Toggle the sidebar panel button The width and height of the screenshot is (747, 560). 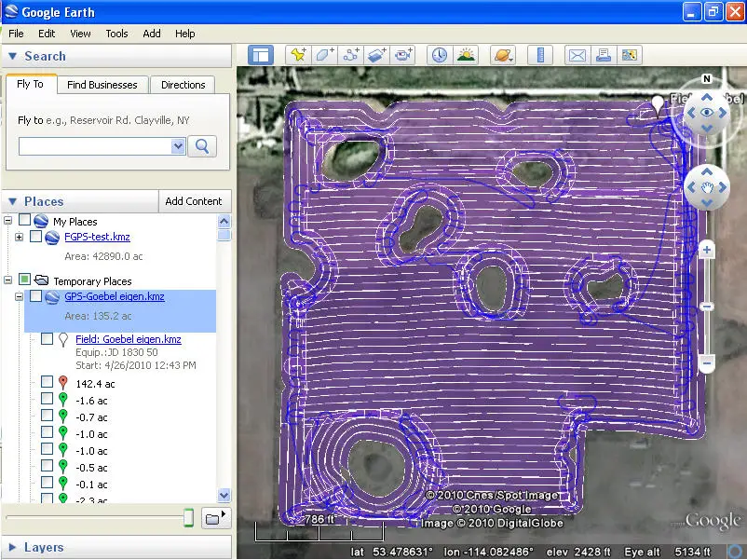point(261,55)
